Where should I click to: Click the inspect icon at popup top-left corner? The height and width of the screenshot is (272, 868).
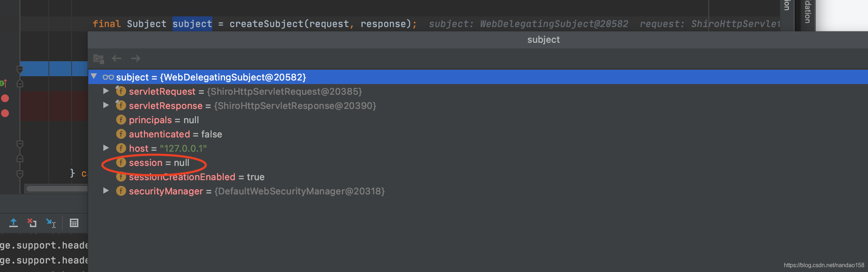pos(98,58)
